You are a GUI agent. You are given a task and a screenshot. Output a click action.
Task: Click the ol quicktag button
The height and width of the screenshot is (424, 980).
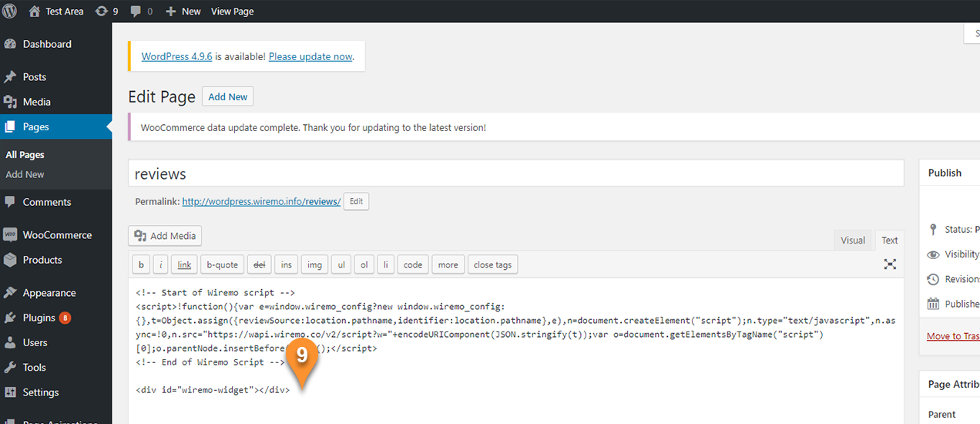click(364, 264)
